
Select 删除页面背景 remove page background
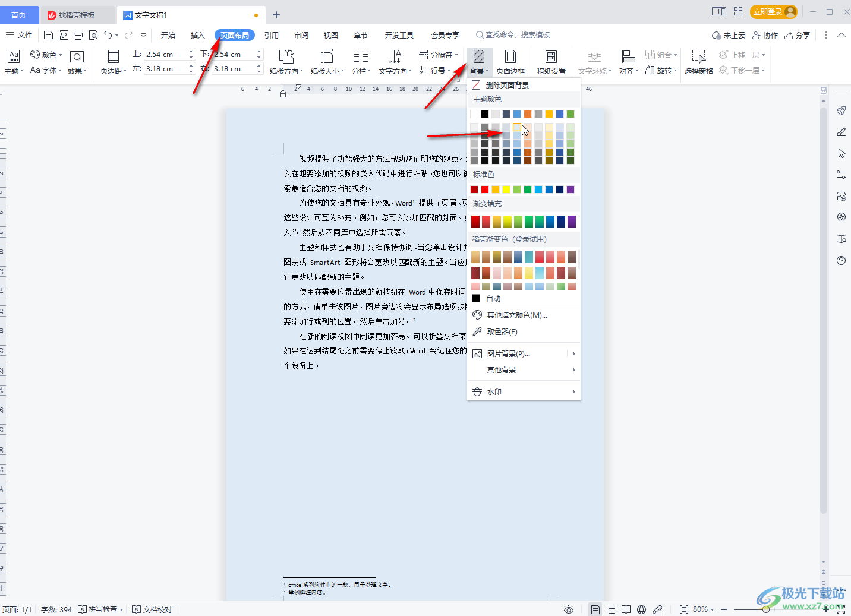pos(524,85)
